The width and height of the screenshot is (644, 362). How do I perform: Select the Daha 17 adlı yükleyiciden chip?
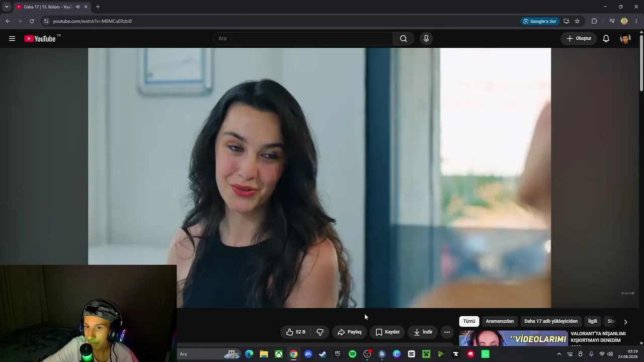pyautogui.click(x=551, y=321)
